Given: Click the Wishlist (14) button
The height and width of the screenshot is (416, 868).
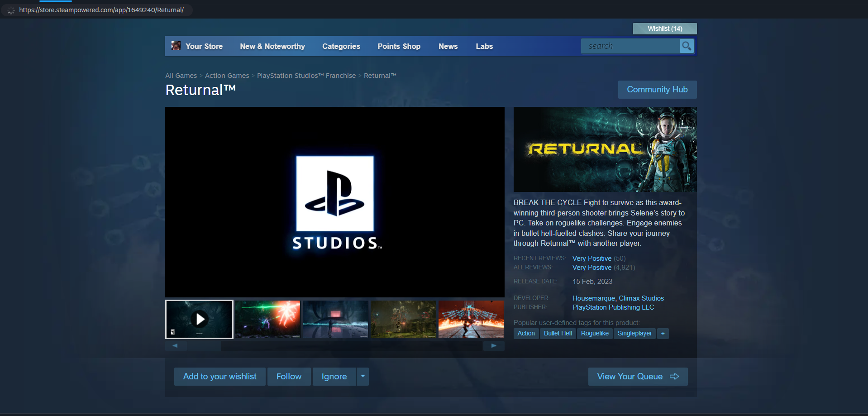Looking at the screenshot, I should click(x=665, y=29).
